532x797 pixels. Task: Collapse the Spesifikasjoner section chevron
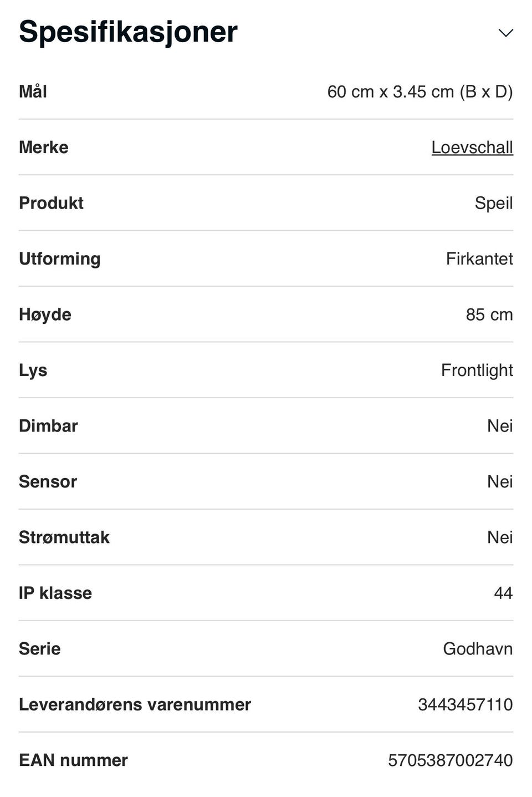pos(505,33)
